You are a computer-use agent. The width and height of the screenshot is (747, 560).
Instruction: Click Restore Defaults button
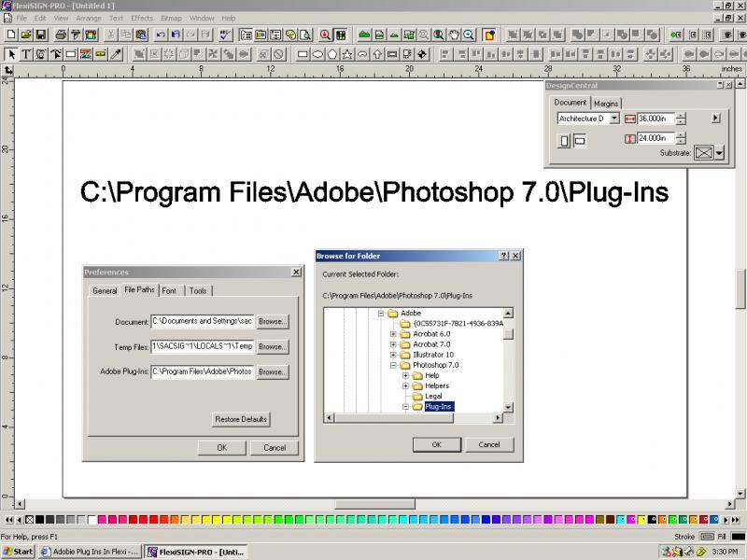point(241,419)
